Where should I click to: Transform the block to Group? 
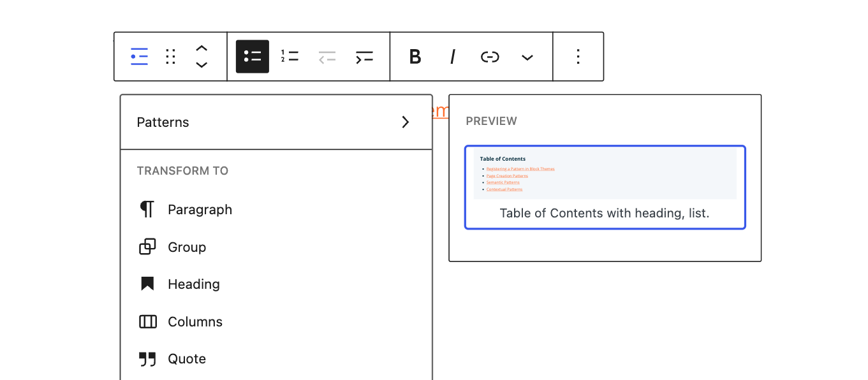(186, 247)
